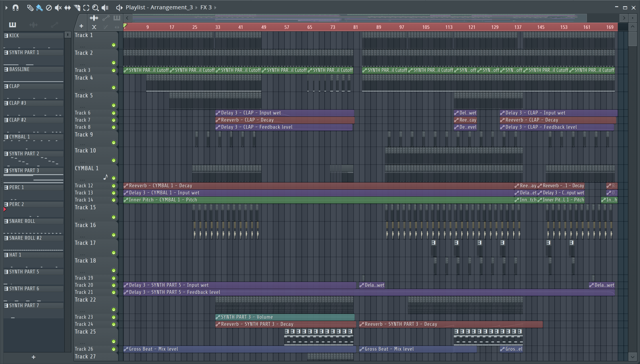Select Track 10 header label
Viewport: 640px width, 364px height.
point(85,150)
